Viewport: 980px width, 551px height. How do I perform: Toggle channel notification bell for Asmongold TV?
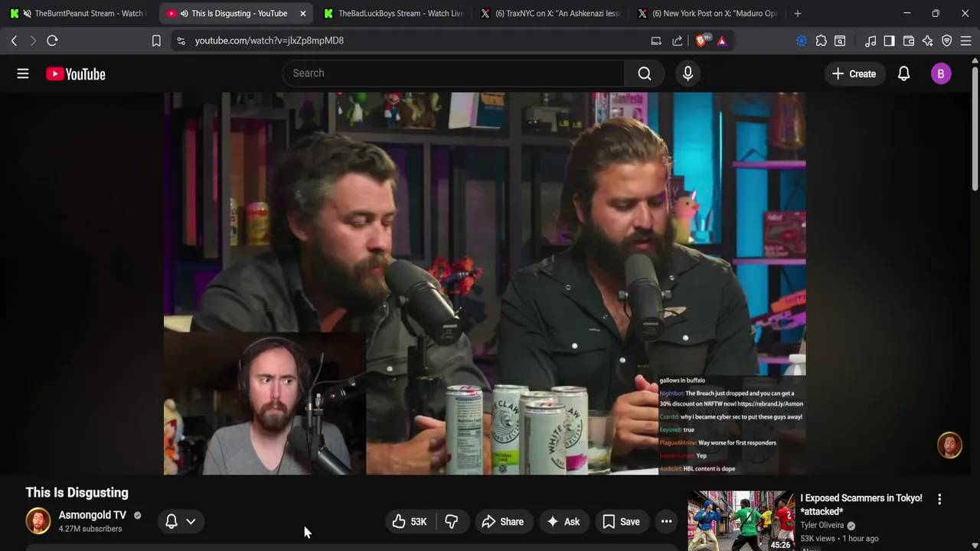tap(171, 521)
